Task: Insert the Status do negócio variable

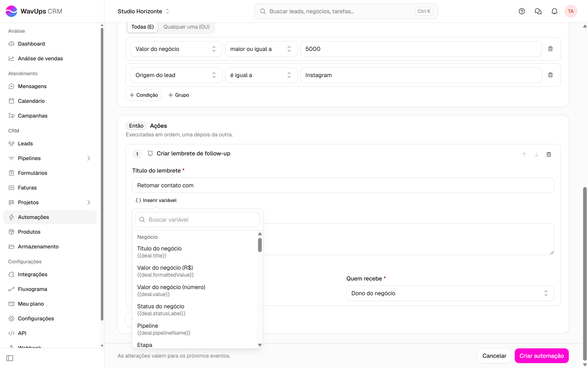Action: click(x=195, y=310)
